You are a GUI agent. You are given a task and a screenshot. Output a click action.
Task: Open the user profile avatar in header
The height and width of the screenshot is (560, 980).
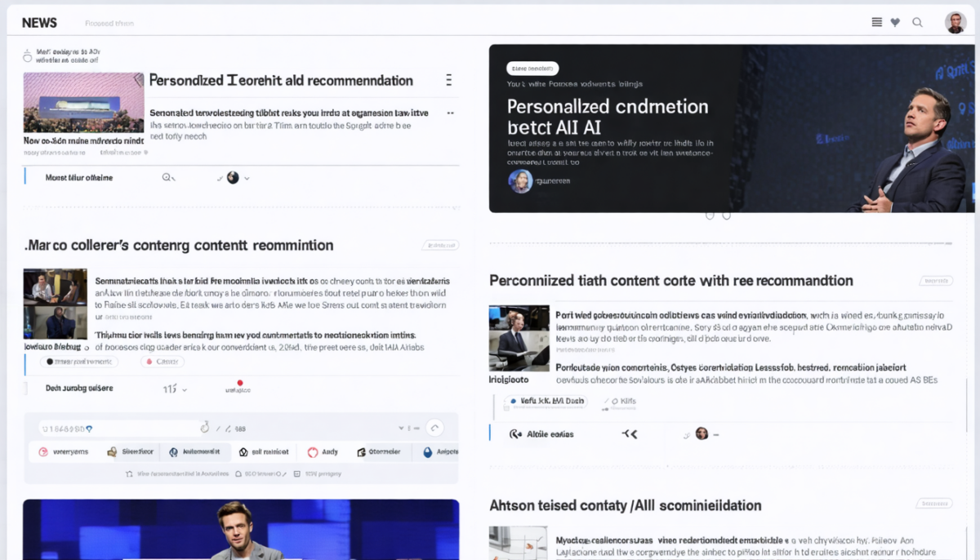[955, 23]
